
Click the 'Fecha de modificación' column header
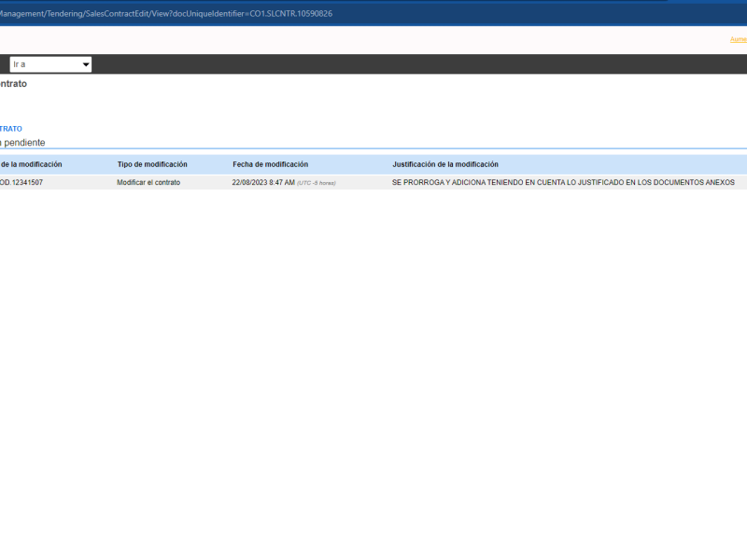pyautogui.click(x=271, y=164)
